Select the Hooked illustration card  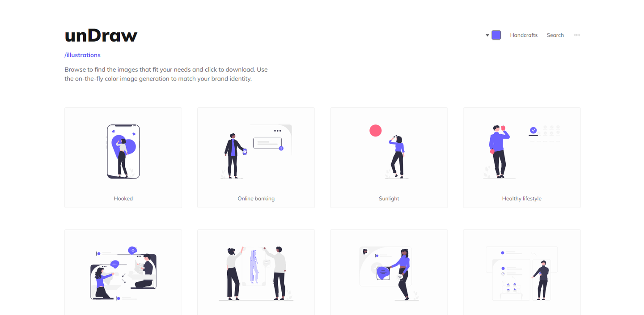tap(123, 157)
